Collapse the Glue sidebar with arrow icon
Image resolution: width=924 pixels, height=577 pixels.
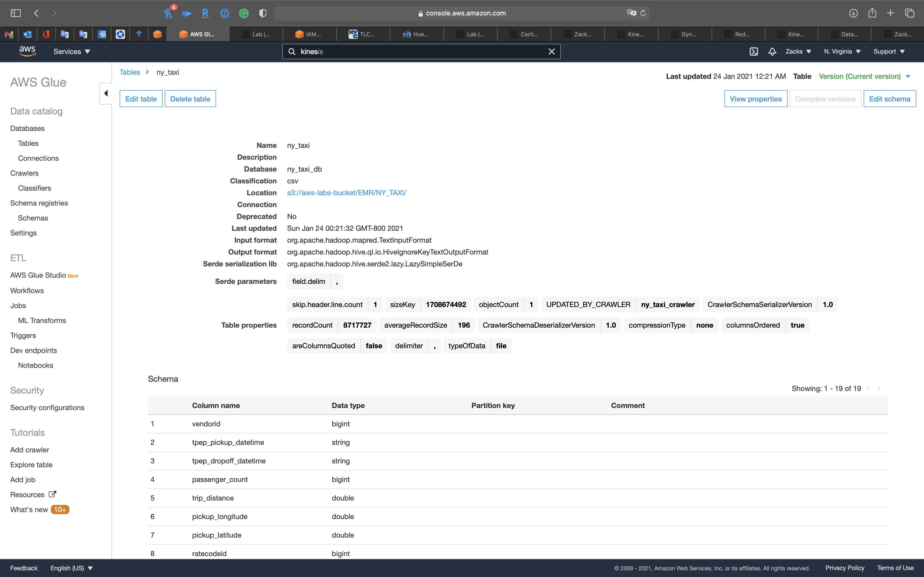(106, 94)
